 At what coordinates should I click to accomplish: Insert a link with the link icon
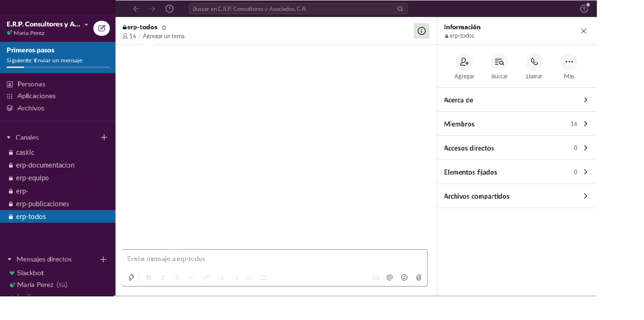pos(206,278)
